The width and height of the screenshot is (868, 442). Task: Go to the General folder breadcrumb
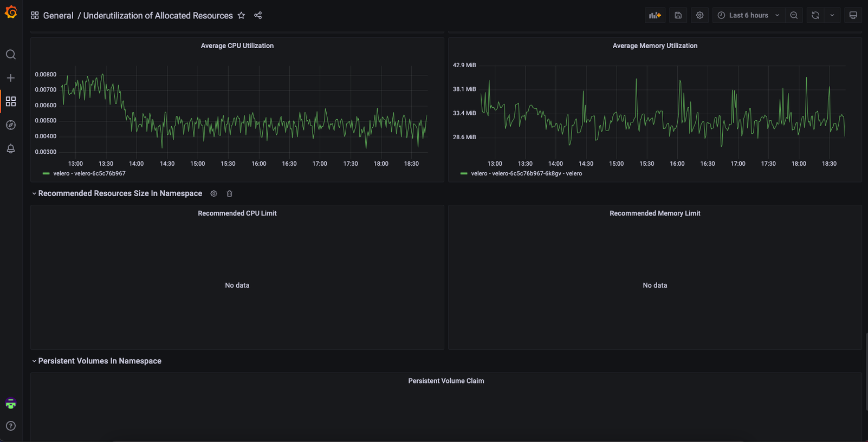(58, 16)
